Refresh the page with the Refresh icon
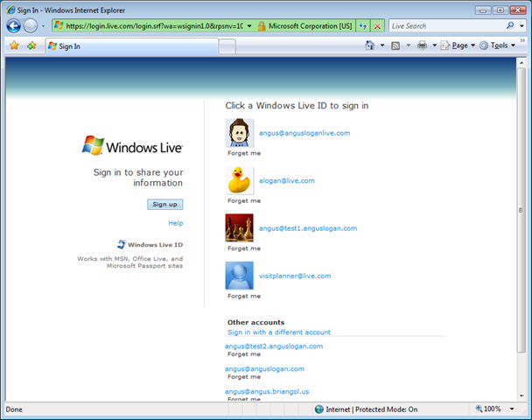The image size is (532, 420). 363,25
